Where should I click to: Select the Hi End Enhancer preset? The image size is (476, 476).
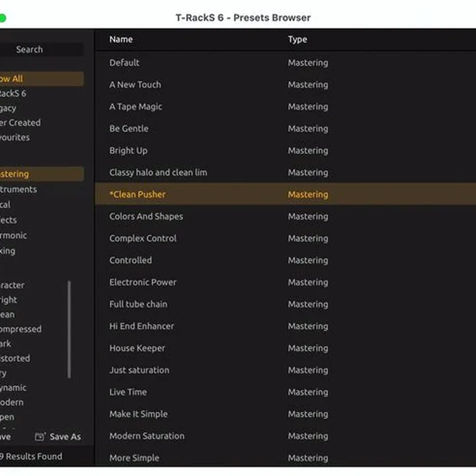(x=286, y=326)
